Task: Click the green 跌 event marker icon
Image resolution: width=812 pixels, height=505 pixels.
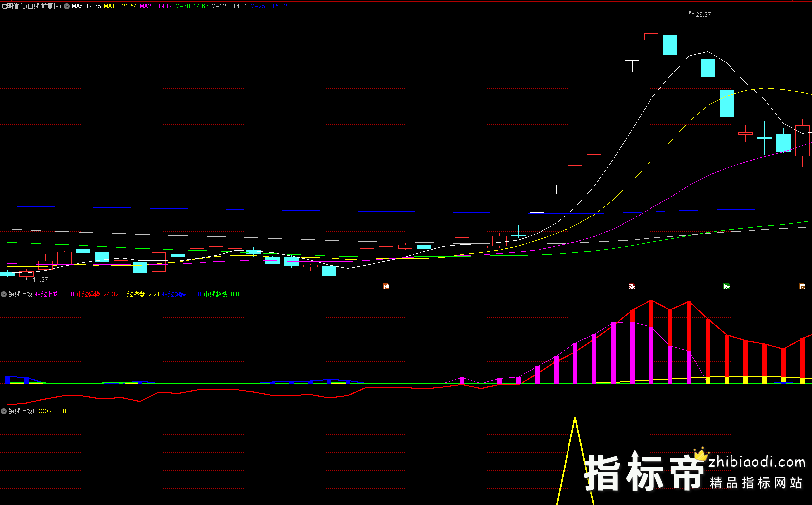Action: tap(727, 287)
